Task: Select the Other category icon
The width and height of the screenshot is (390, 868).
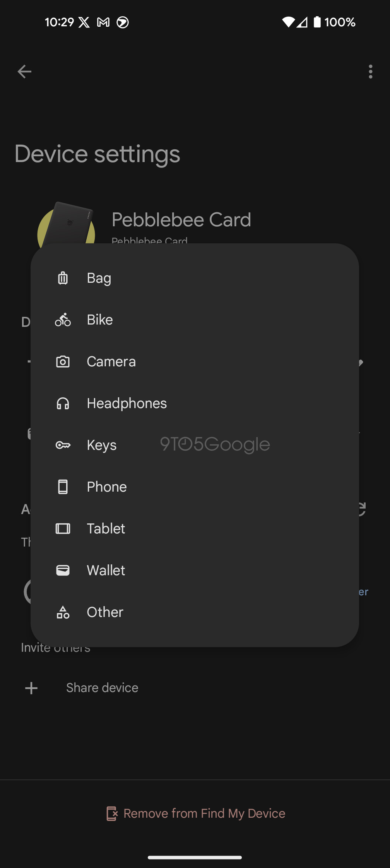Action: coord(63,612)
